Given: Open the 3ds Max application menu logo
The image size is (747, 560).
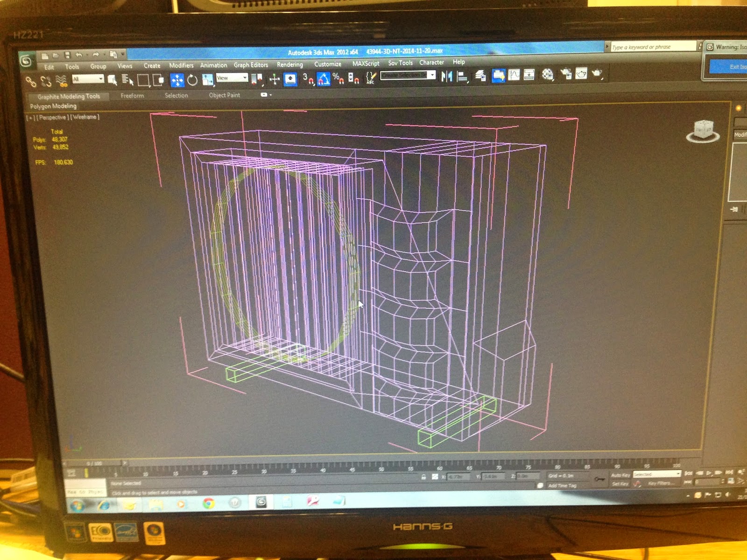Looking at the screenshot, I should point(27,61).
